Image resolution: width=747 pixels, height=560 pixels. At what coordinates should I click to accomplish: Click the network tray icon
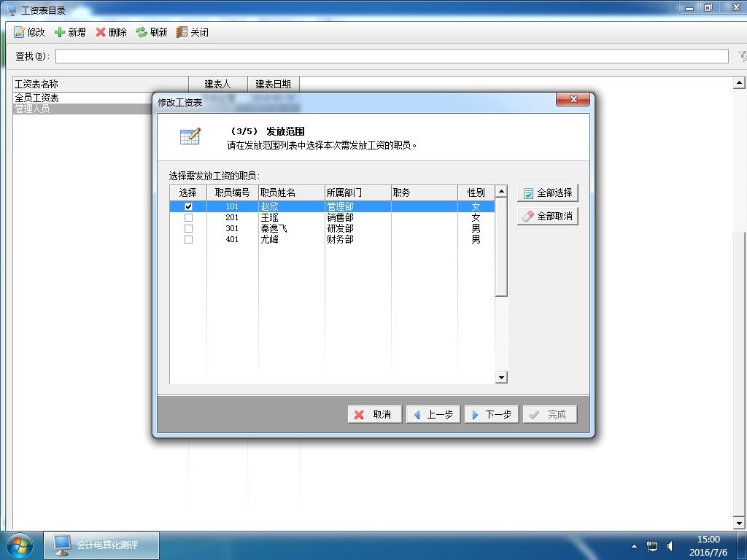651,546
